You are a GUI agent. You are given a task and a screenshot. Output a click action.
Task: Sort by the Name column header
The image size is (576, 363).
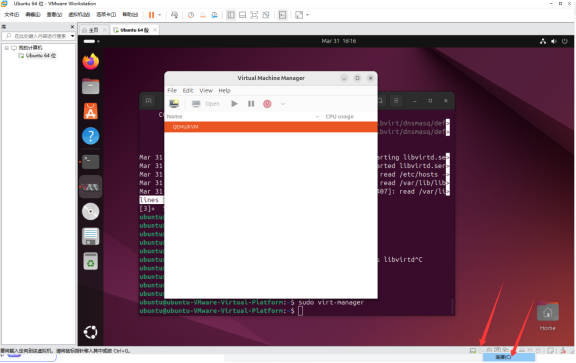(x=174, y=116)
